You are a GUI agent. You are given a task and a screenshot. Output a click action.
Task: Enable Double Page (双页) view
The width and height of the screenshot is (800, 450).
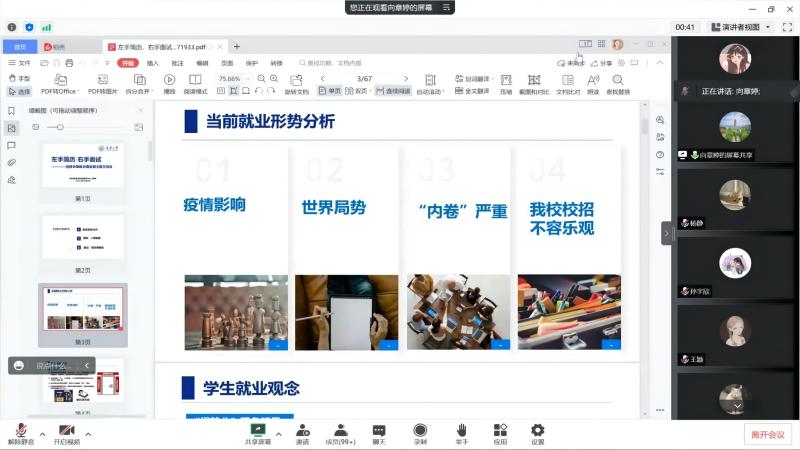point(357,91)
